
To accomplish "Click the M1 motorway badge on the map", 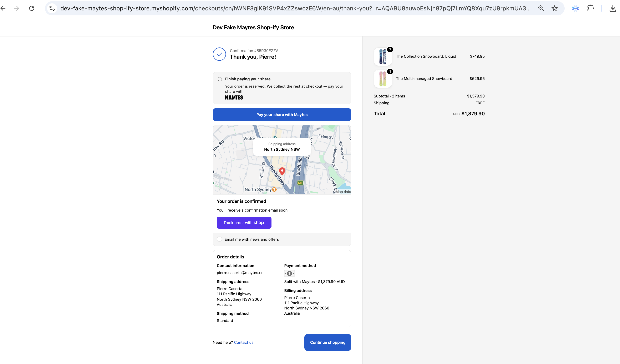I will [x=300, y=183].
